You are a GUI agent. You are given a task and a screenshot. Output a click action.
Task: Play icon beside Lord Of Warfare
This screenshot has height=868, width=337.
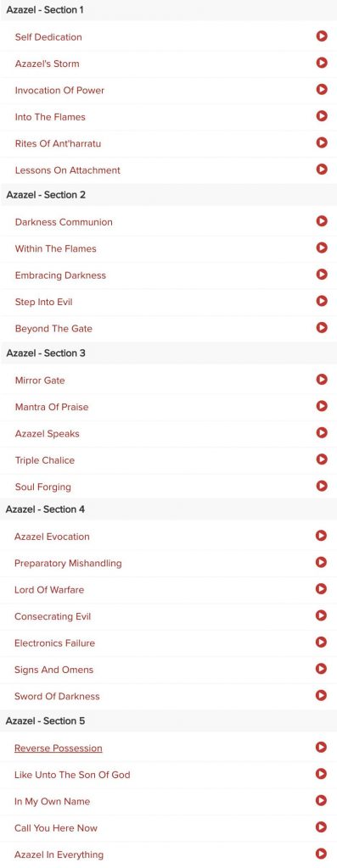(x=321, y=588)
